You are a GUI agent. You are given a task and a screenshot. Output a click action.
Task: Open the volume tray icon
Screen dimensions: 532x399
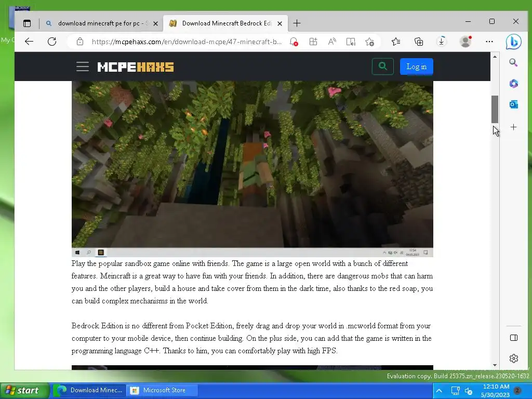(469, 391)
